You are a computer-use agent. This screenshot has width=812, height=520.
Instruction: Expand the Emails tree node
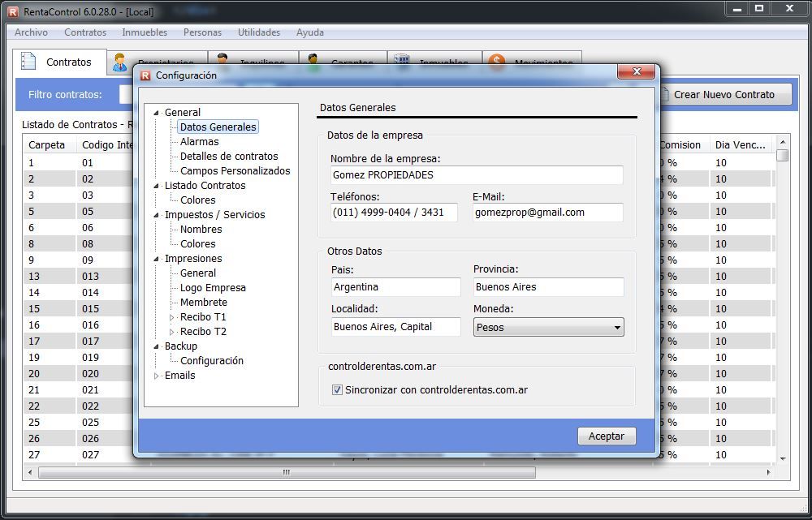(157, 376)
